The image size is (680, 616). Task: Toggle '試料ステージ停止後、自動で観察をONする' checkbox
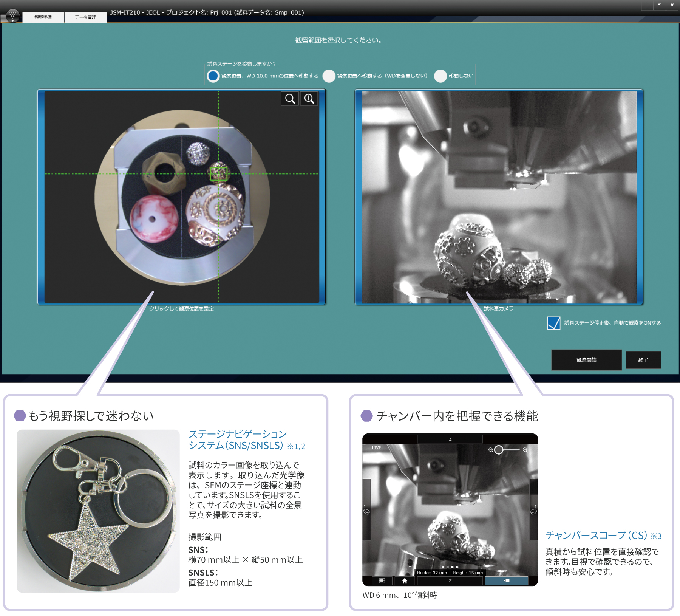pos(553,323)
